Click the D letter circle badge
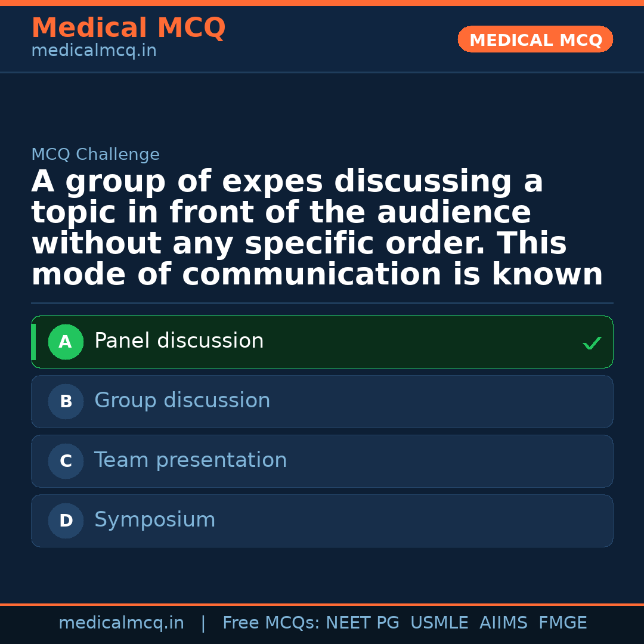This screenshot has width=644, height=644. coord(66,521)
